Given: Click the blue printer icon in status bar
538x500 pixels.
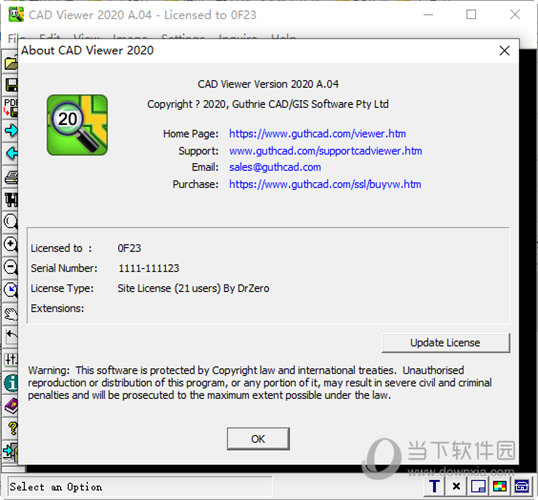Looking at the screenshot, I should click(x=522, y=487).
